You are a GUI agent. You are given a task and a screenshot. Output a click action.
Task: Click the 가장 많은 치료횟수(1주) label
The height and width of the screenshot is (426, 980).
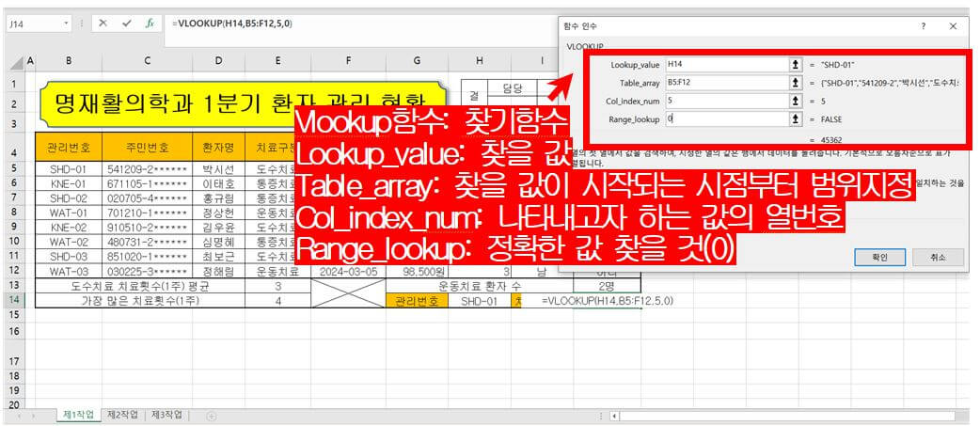(141, 300)
